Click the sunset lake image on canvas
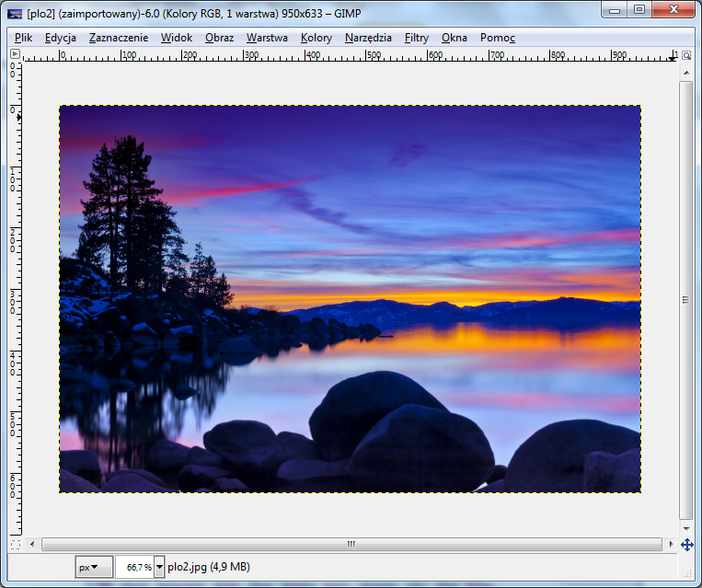This screenshot has height=588, width=702. [x=351, y=299]
